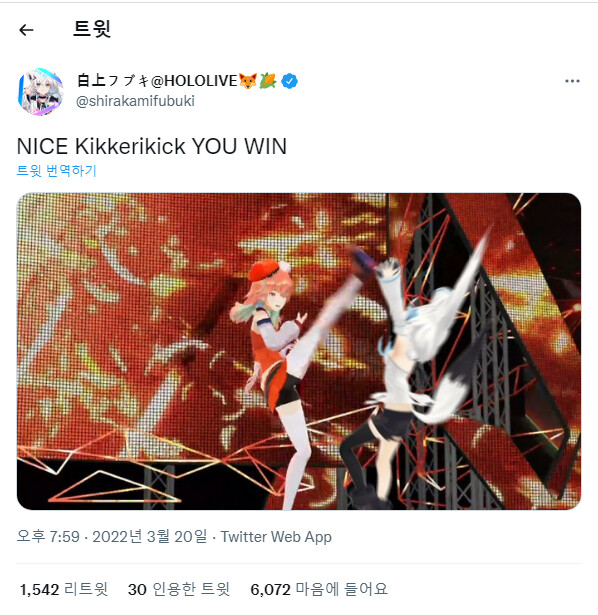Click the 트윗 page header title
The width and height of the screenshot is (598, 615).
point(92,29)
